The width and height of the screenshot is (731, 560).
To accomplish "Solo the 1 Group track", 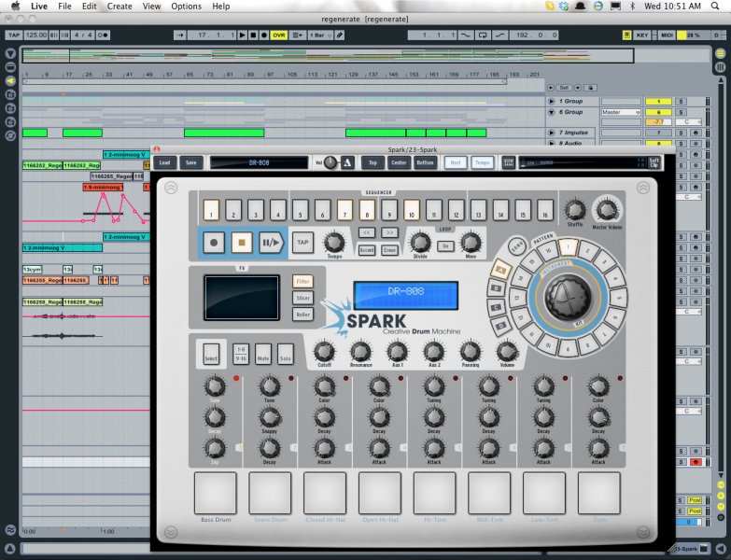I will (x=682, y=101).
